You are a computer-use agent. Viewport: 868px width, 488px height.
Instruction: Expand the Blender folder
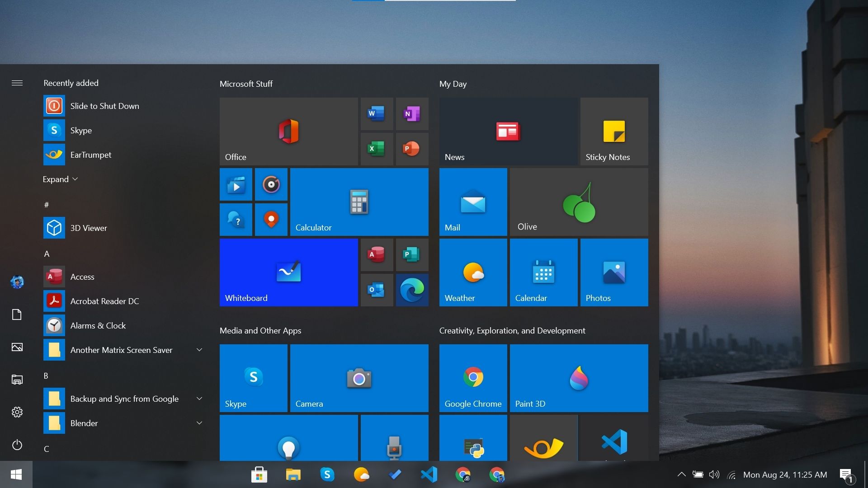[199, 423]
